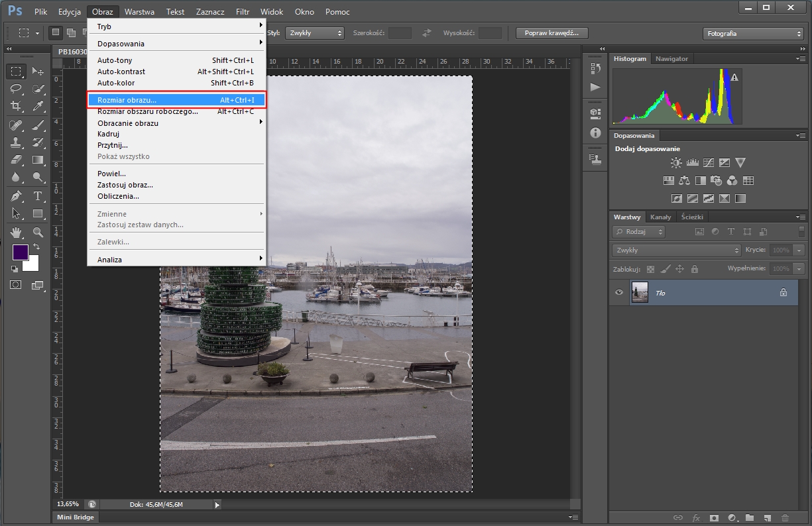Screen dimensions: 812x526
Task: Select the Lasso tool
Action: coord(17,89)
